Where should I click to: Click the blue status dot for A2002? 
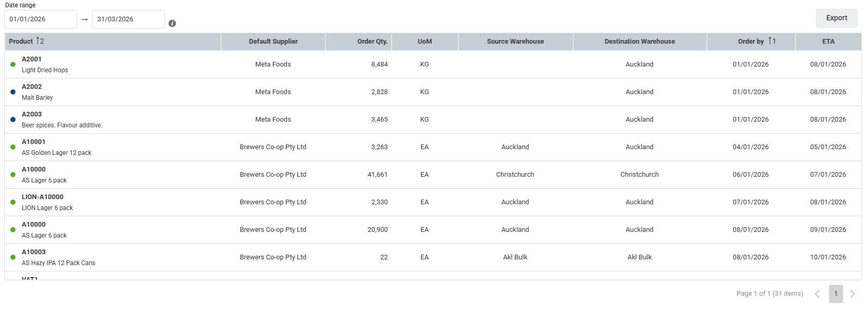click(13, 92)
